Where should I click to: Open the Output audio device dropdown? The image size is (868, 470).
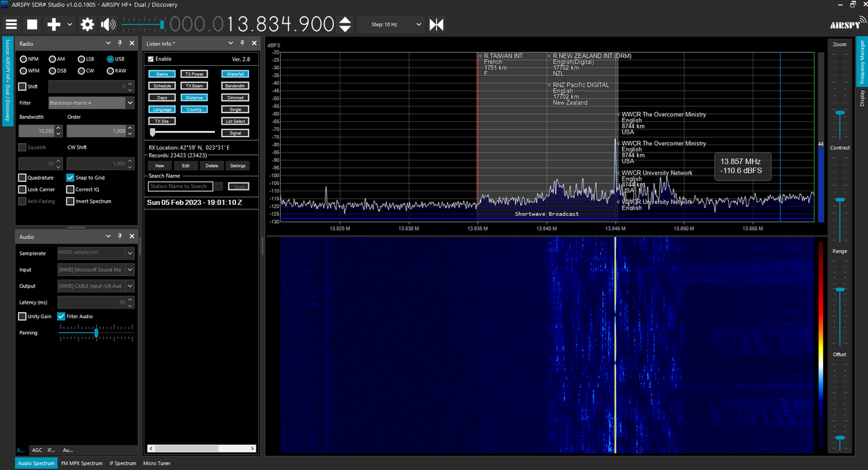click(x=96, y=286)
